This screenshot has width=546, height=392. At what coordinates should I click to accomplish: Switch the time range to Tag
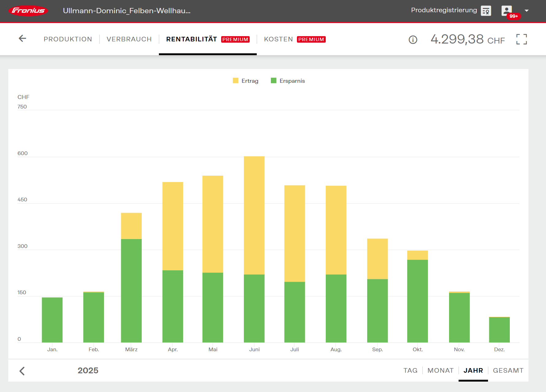click(410, 371)
